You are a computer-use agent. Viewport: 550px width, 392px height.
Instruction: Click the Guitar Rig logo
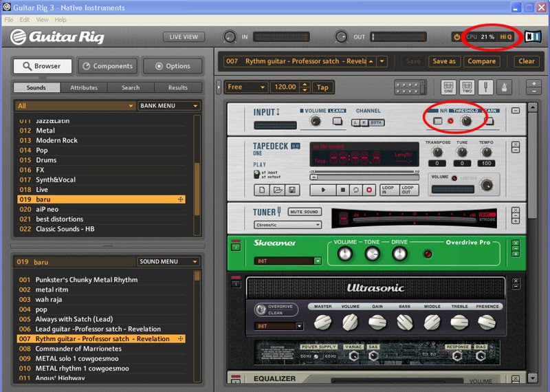[x=57, y=37]
